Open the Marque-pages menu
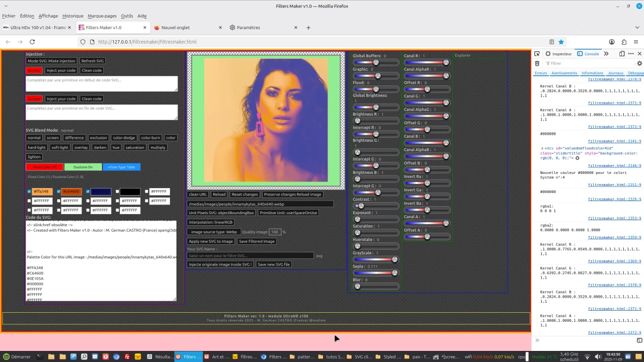Image resolution: width=644 pixels, height=362 pixels. [102, 16]
